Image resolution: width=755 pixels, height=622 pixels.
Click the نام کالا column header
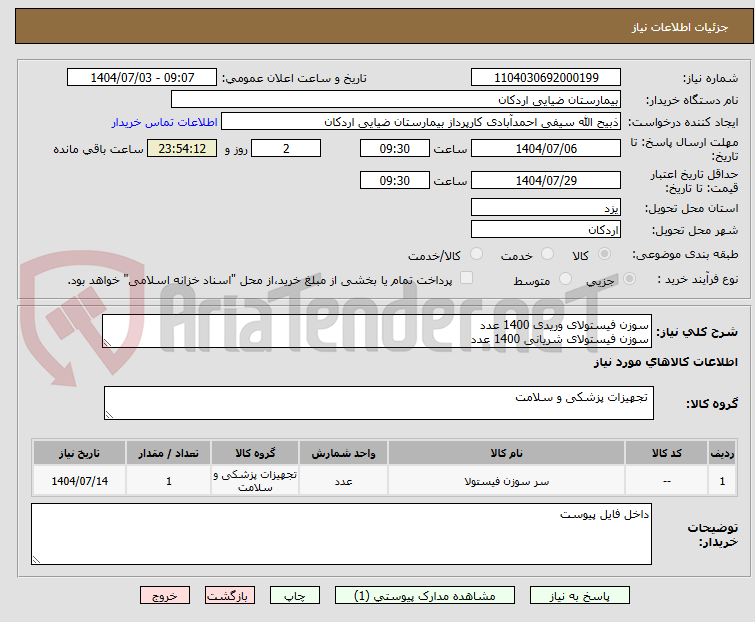[507, 453]
